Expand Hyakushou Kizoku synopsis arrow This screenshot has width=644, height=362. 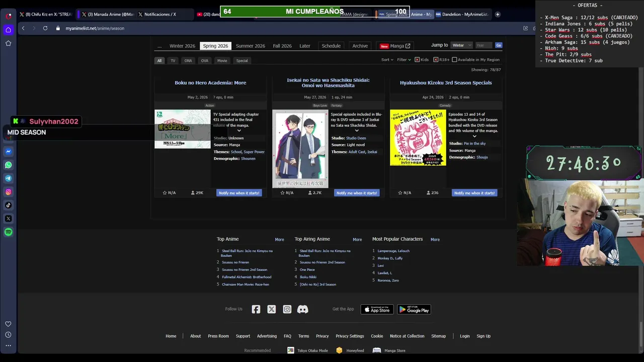pos(474,136)
